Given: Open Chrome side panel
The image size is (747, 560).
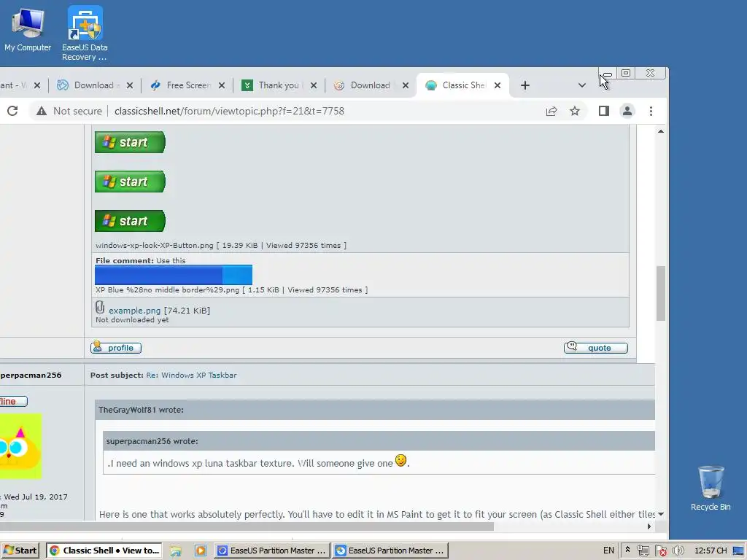Looking at the screenshot, I should [603, 111].
